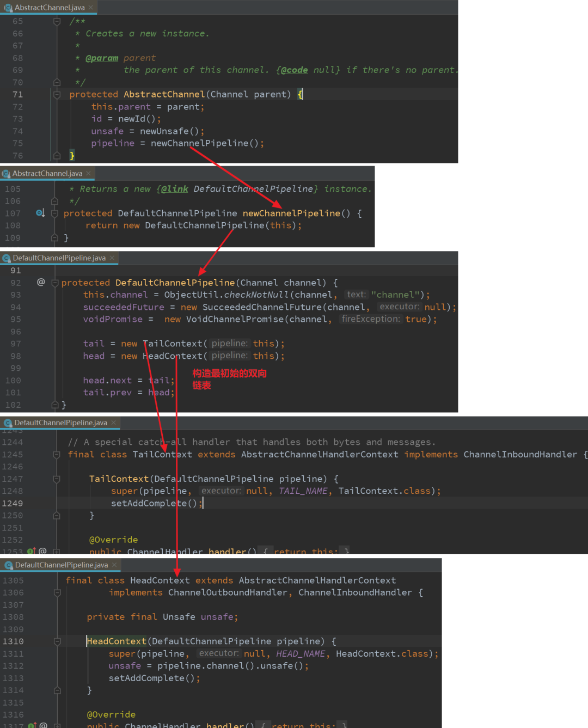Click the fold end marker at line 102
This screenshot has height=728, width=588.
point(54,405)
